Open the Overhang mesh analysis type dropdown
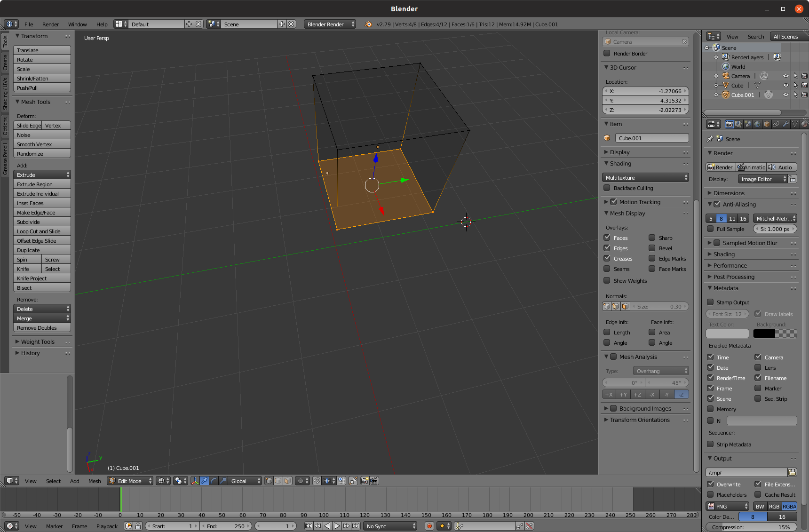809x532 pixels. click(661, 371)
